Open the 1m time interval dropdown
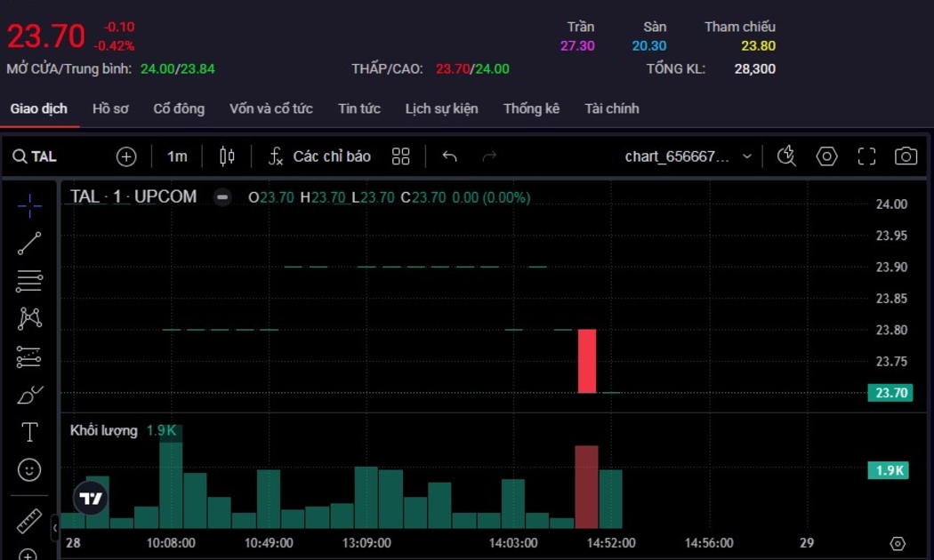This screenshot has width=934, height=560. tap(177, 156)
